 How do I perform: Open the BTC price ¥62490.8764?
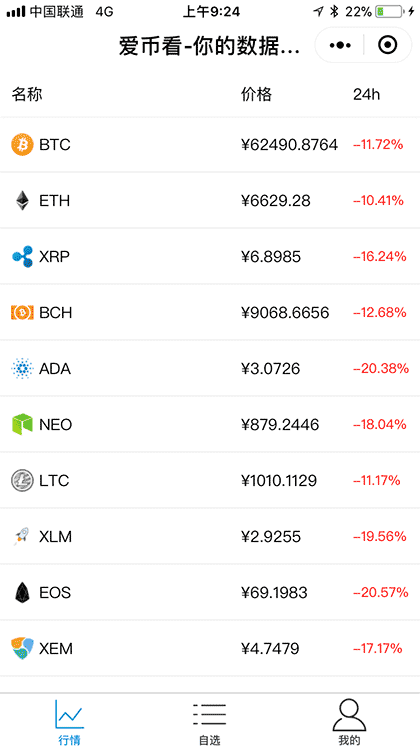pos(290,144)
